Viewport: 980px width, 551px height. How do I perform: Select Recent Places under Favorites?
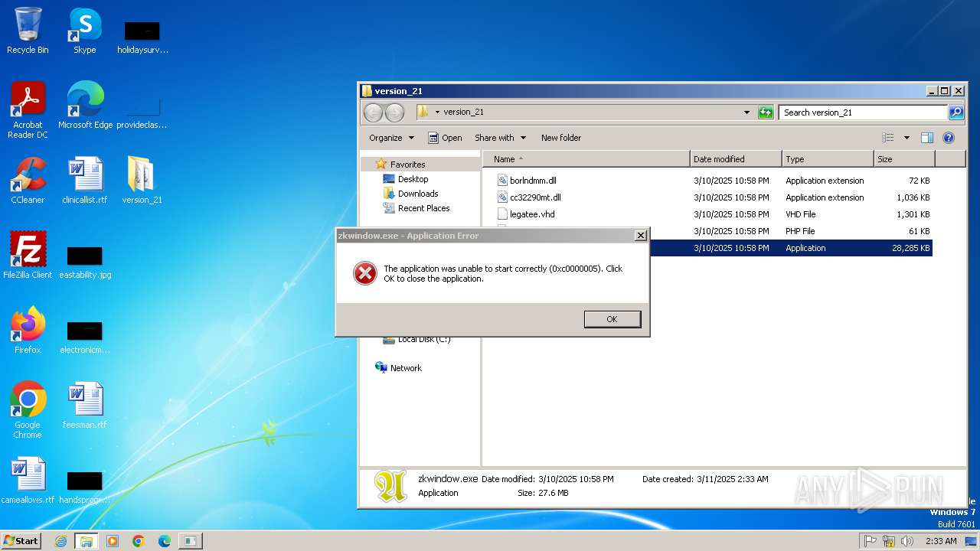click(423, 208)
